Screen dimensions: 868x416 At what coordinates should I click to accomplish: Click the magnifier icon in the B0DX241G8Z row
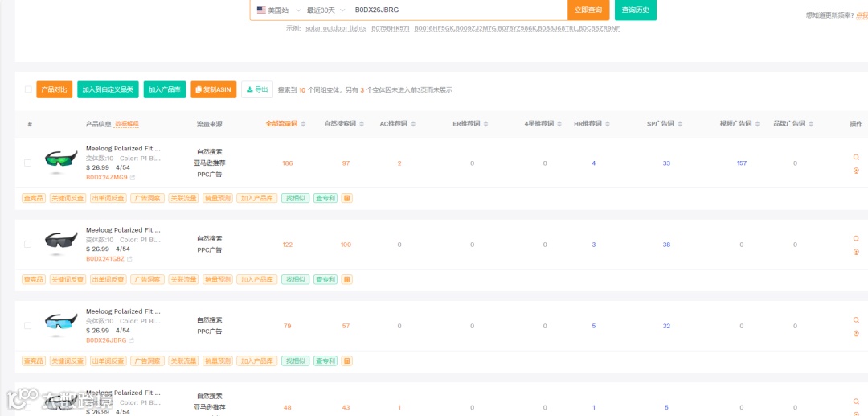coord(857,239)
